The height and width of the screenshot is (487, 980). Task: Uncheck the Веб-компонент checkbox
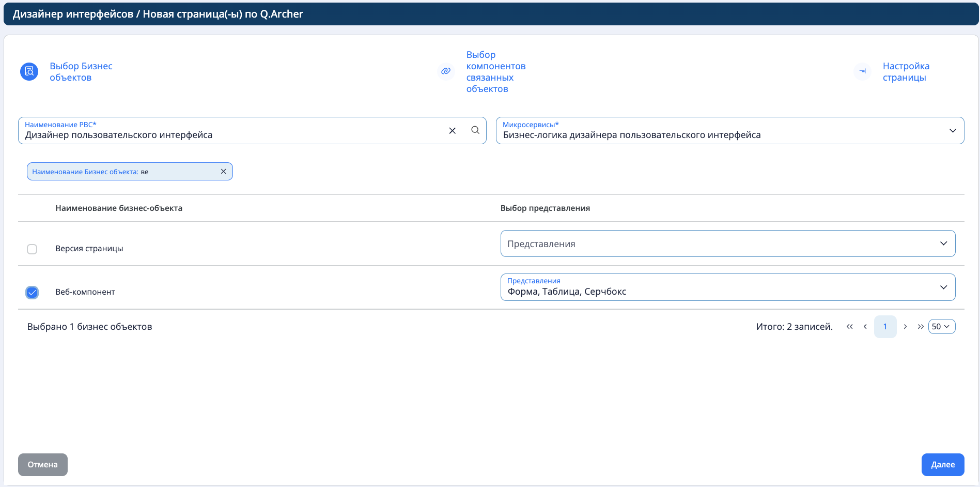(x=32, y=293)
